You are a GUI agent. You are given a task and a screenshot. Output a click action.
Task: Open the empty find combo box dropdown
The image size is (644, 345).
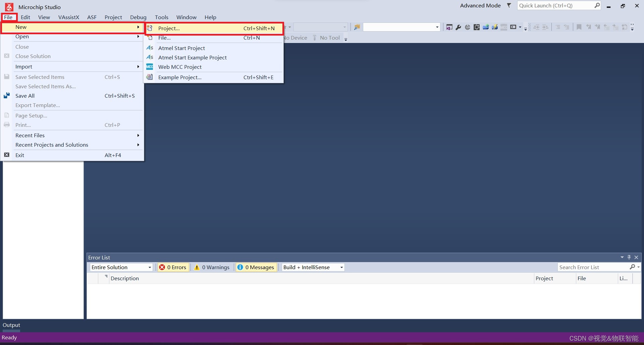437,27
